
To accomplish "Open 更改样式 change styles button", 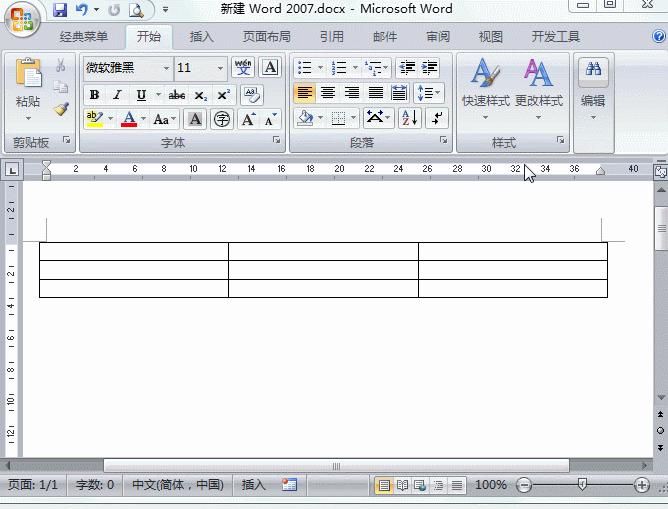I will [x=538, y=89].
